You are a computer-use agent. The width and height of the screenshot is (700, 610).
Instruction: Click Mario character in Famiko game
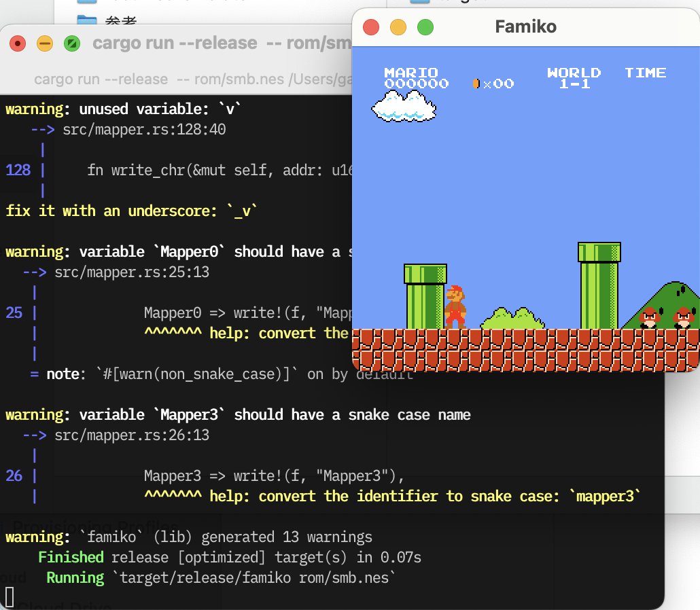click(x=455, y=307)
